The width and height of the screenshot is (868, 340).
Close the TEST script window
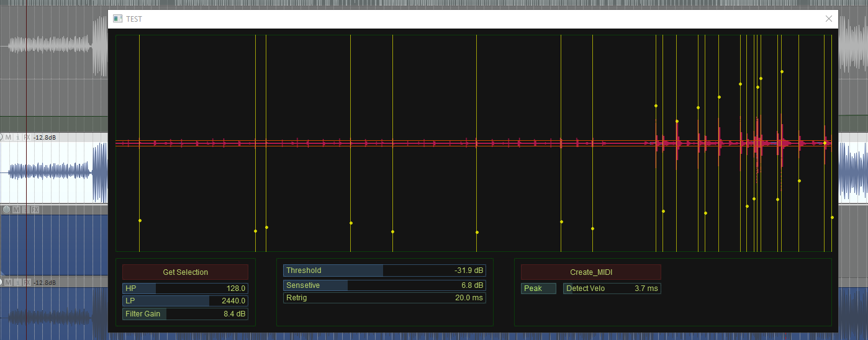828,19
